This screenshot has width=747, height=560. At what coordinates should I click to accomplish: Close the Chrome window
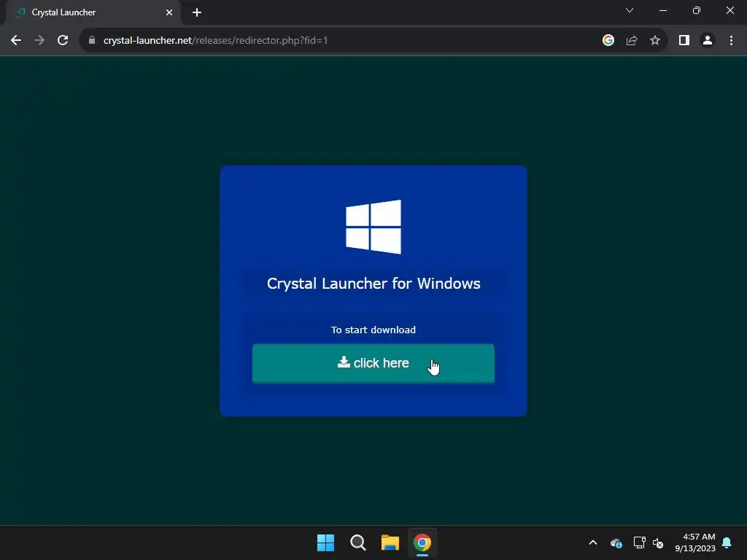729,10
